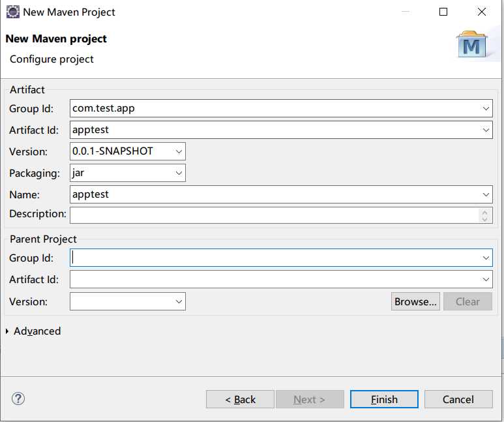The image size is (504, 422).
Task: Open the 0.0.1-SNAPSHOT Version dropdown
Action: (179, 151)
